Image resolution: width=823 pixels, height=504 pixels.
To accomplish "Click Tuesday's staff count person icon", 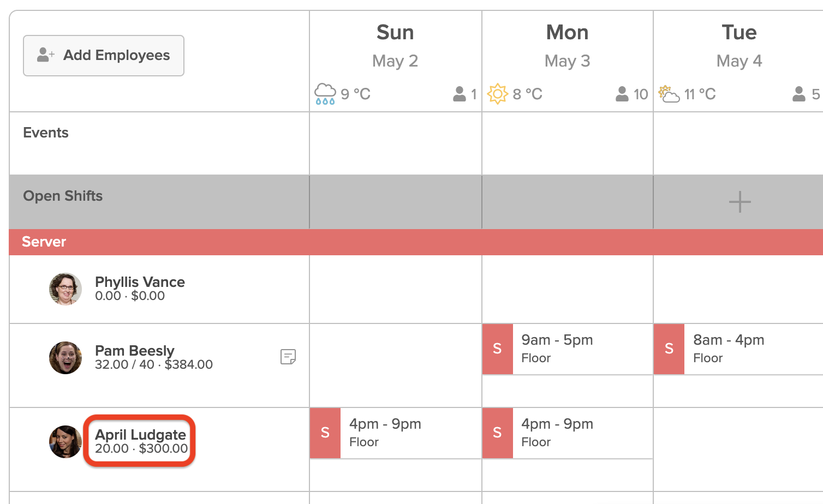I will [799, 94].
